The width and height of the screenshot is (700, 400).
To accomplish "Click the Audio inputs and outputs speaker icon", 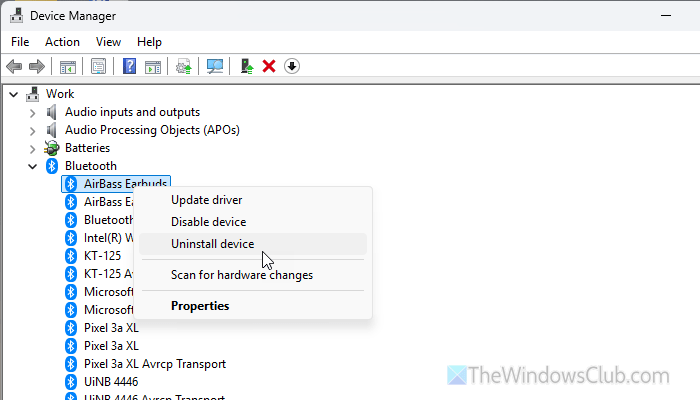I will (x=52, y=112).
